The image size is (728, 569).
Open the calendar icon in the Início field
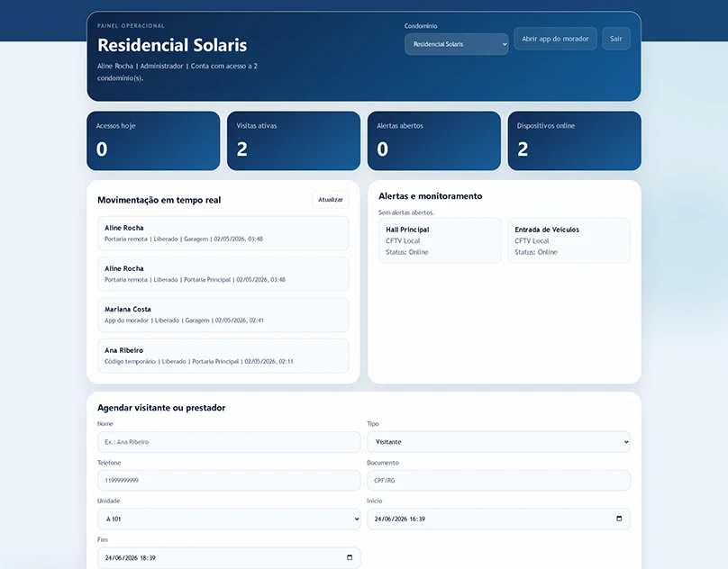click(x=619, y=519)
